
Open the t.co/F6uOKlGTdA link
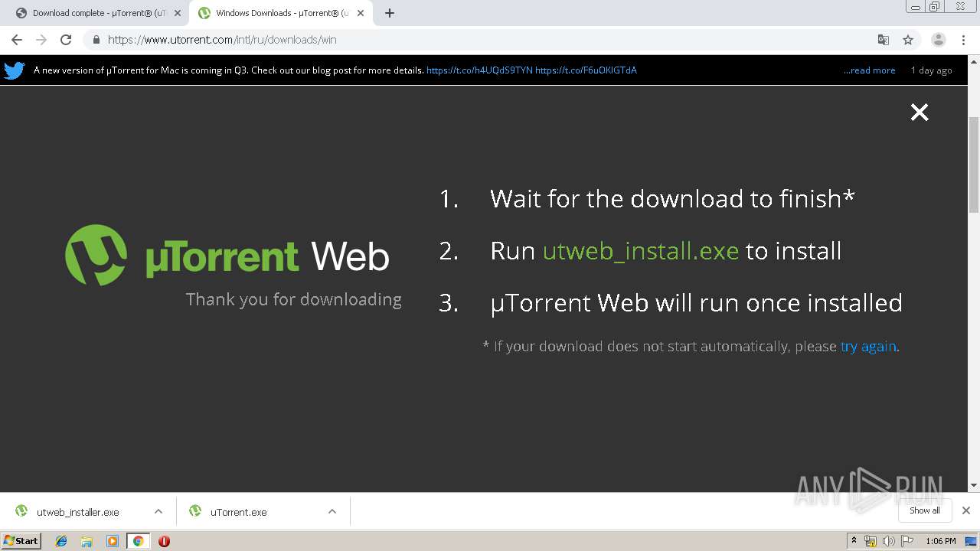pyautogui.click(x=586, y=70)
